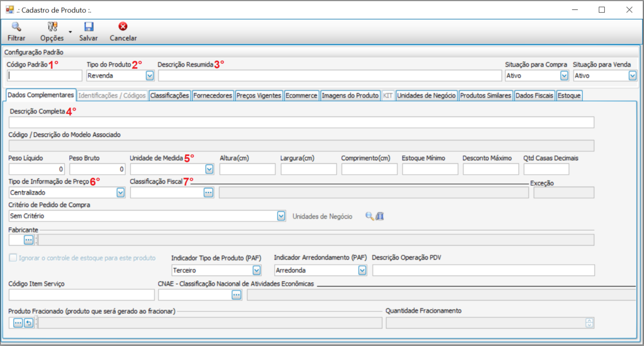Screen dimensions: 644x346
Task: Click the Descrição Completa input field
Action: [301, 122]
